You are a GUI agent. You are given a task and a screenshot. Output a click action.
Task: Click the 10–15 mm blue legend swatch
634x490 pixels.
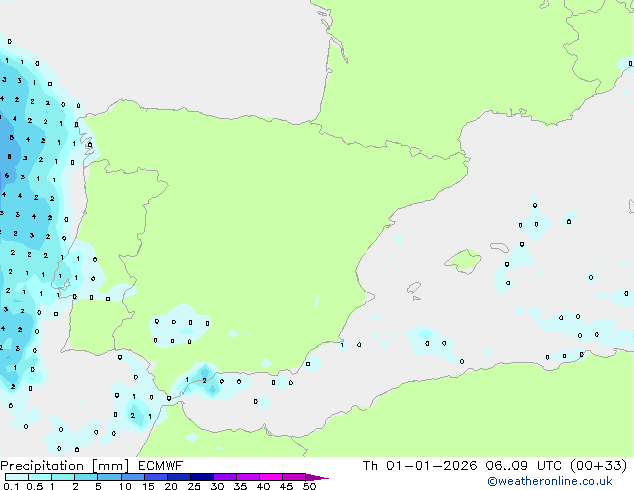tap(133, 477)
